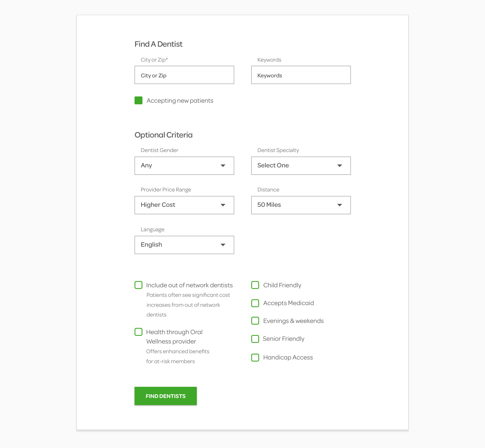
Task: Click the Distance dropdown arrow
Action: [339, 205]
